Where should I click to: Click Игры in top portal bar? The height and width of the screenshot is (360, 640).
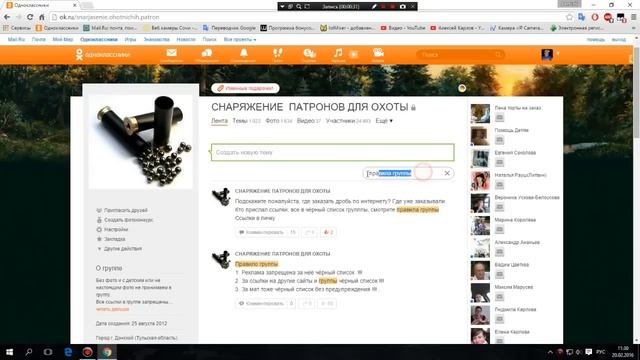130,40
